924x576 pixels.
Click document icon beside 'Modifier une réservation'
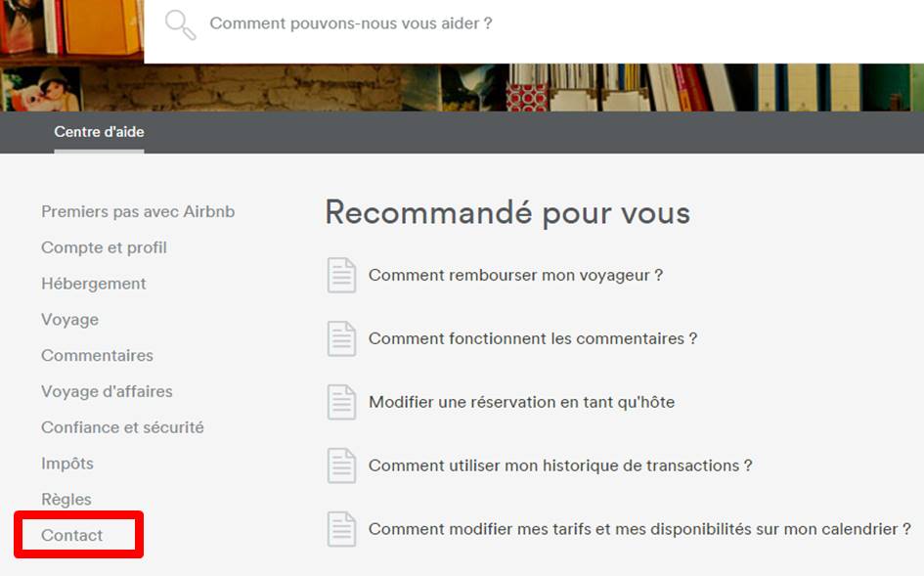tap(341, 402)
